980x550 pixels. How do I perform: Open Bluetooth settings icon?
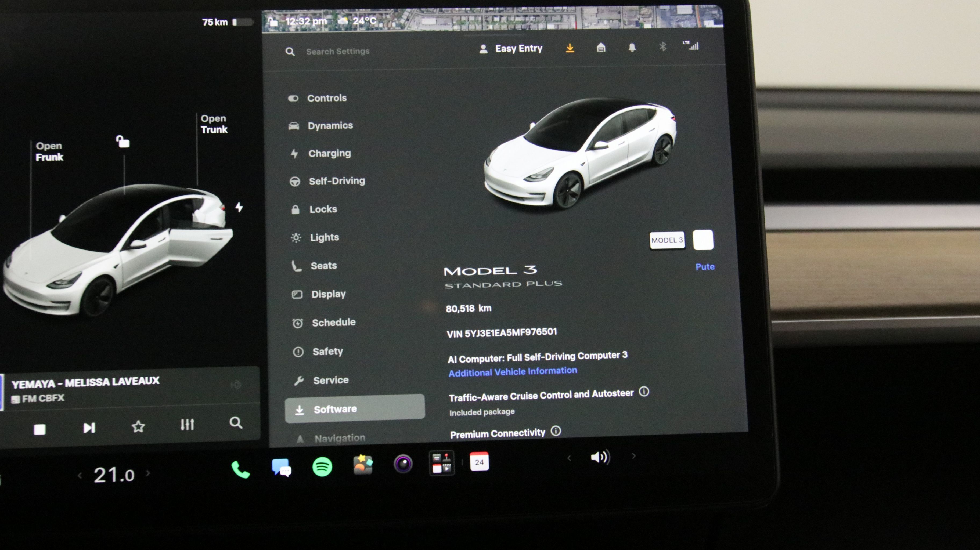tap(663, 46)
